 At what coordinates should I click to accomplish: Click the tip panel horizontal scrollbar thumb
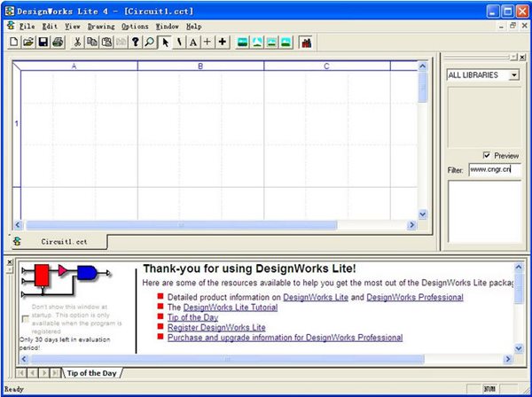(x=227, y=359)
